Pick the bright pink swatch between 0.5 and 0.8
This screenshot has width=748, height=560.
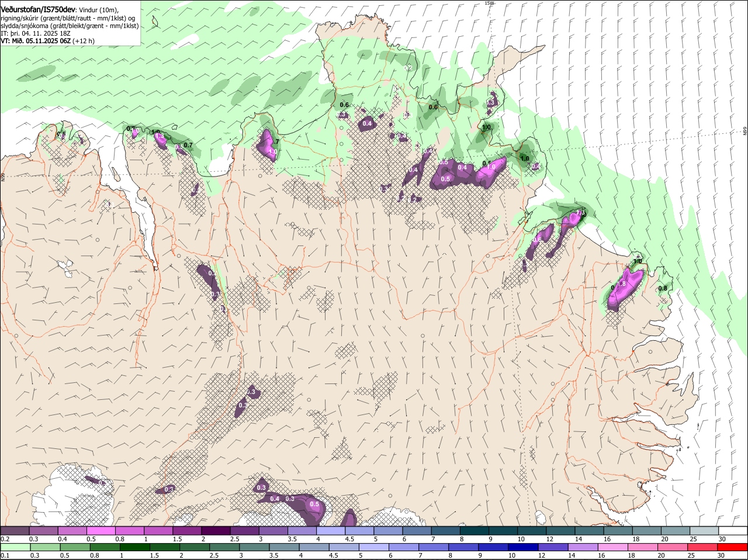click(x=102, y=530)
